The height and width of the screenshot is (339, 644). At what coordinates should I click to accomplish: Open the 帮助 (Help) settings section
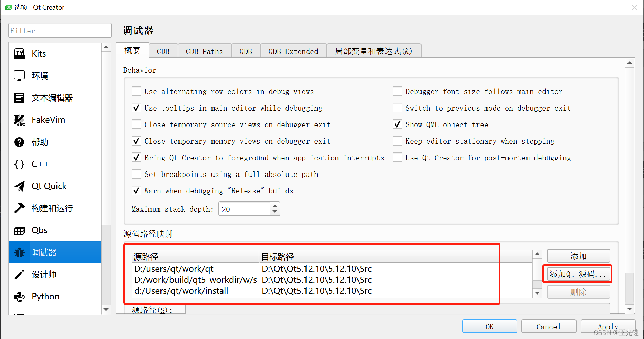click(40, 142)
